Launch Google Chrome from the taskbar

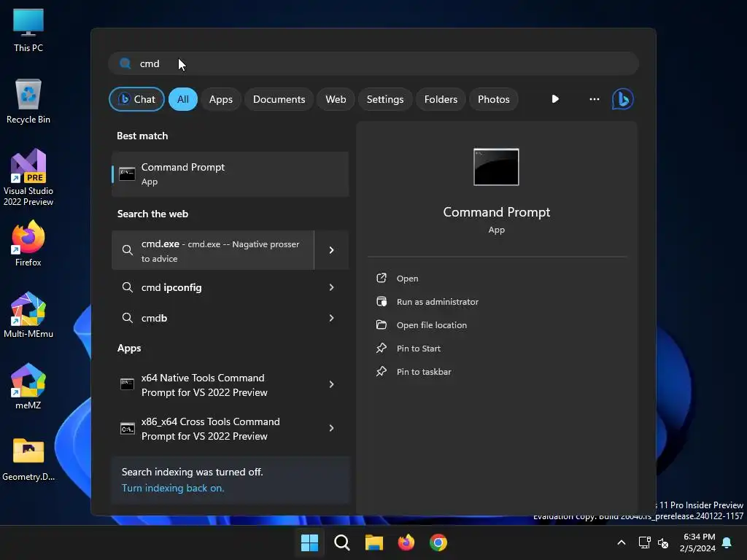438,542
